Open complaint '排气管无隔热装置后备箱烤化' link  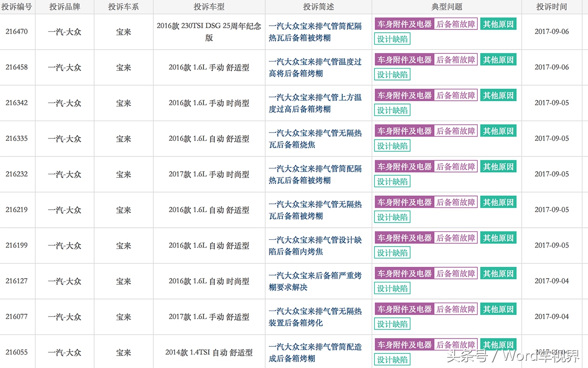click(315, 317)
